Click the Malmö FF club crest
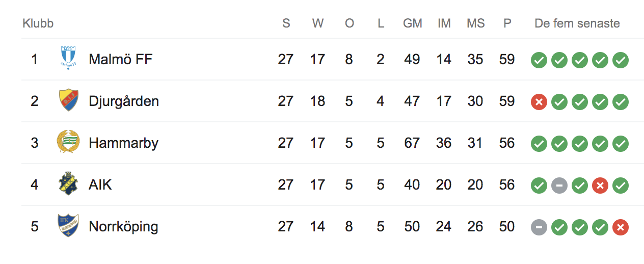Viewport: 644px width, 264px height. (68, 58)
